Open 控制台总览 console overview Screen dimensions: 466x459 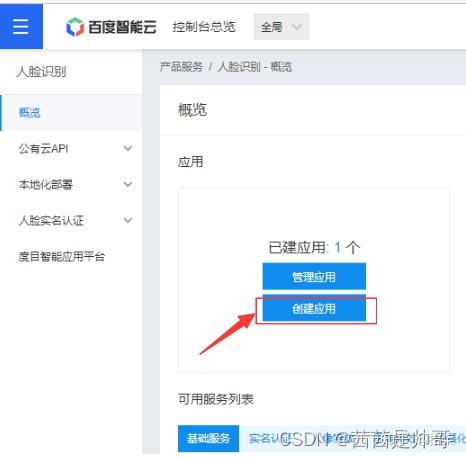coord(204,27)
